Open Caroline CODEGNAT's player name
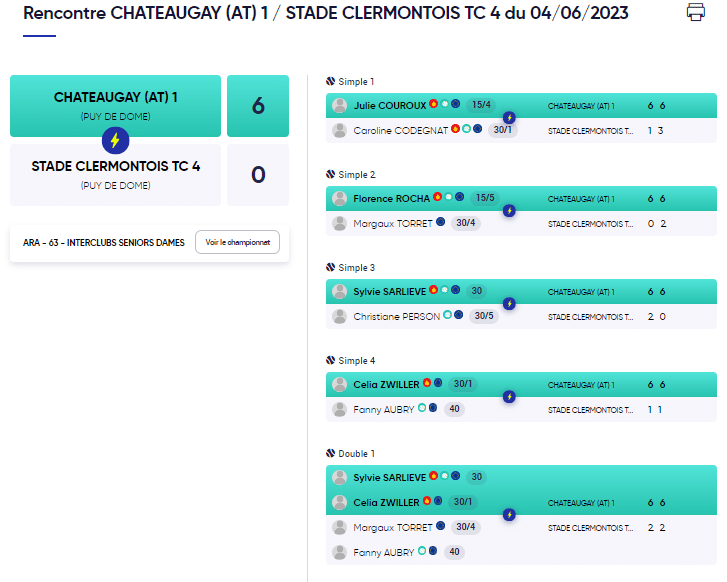Screen dimensions: 727x582 click(401, 131)
